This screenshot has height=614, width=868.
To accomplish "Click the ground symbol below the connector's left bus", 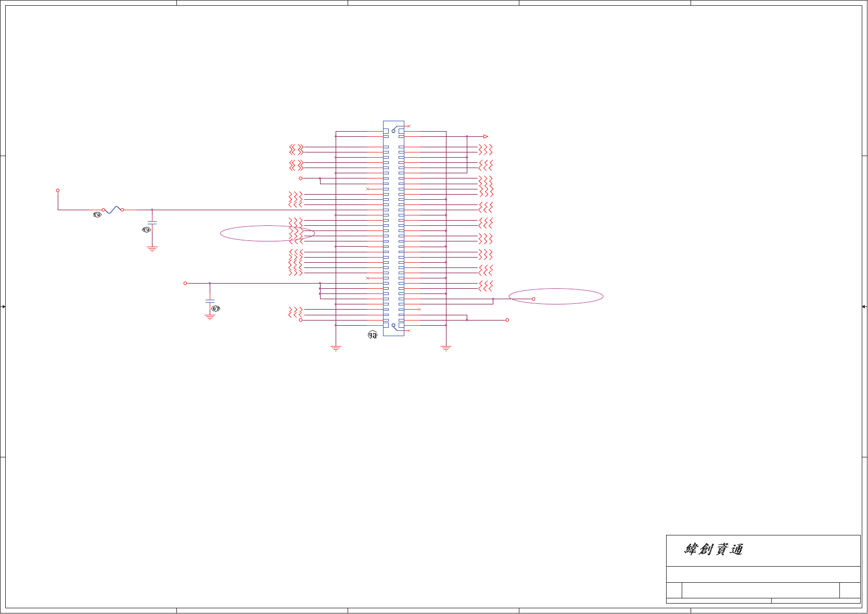I will coord(336,348).
